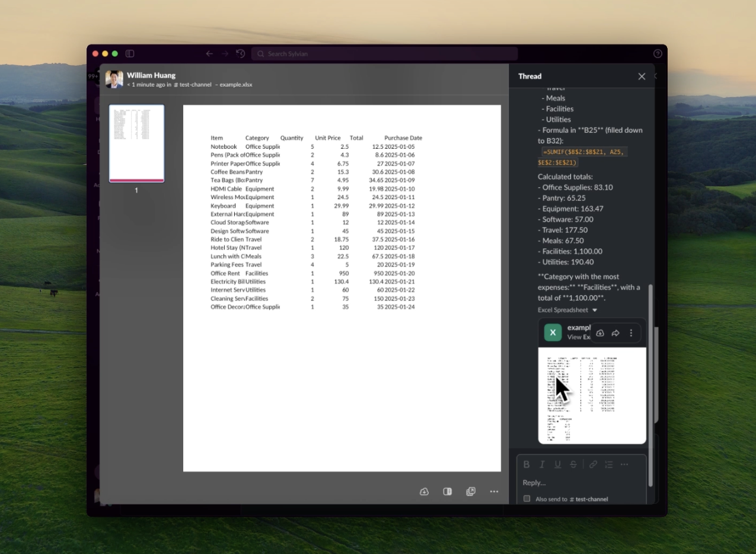Open the three-dot menu on the example.xlsx attachment
This screenshot has height=554, width=756.
pyautogui.click(x=631, y=333)
